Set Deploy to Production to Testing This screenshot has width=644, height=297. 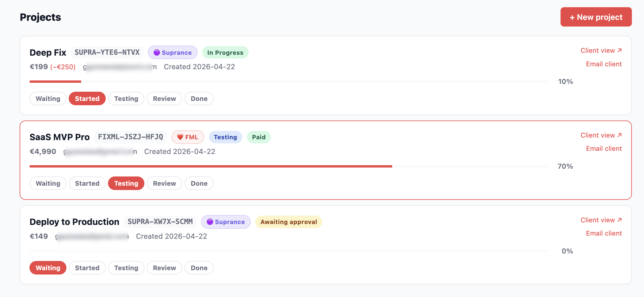pos(126,268)
